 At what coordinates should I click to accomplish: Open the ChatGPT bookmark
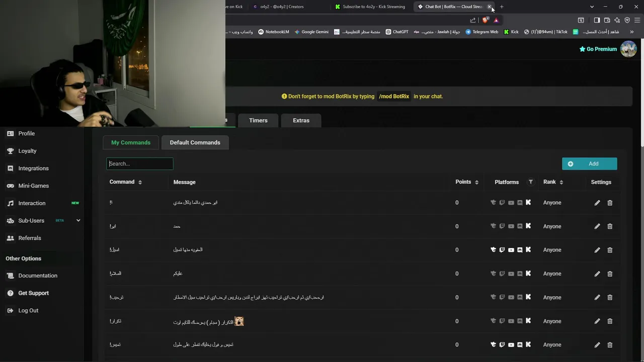[397, 32]
